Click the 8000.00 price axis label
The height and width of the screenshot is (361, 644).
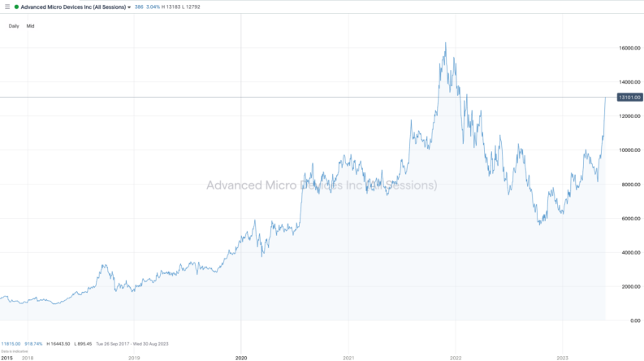click(629, 185)
